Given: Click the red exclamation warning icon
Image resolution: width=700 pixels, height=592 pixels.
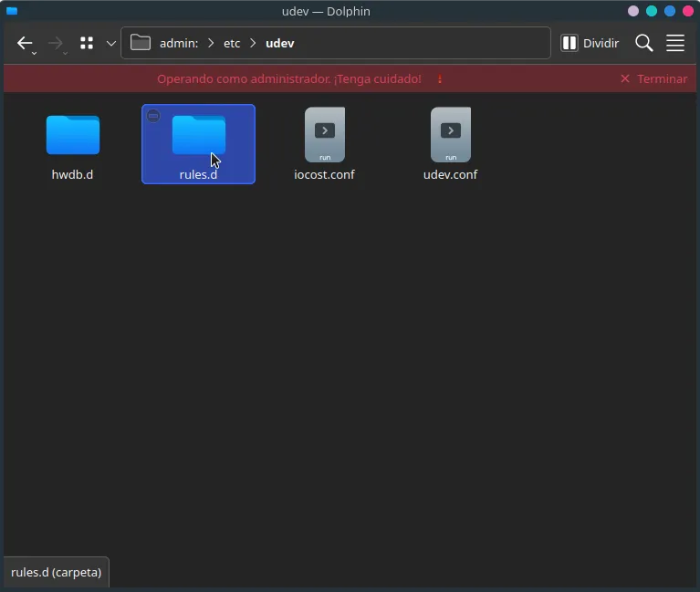Looking at the screenshot, I should (440, 79).
